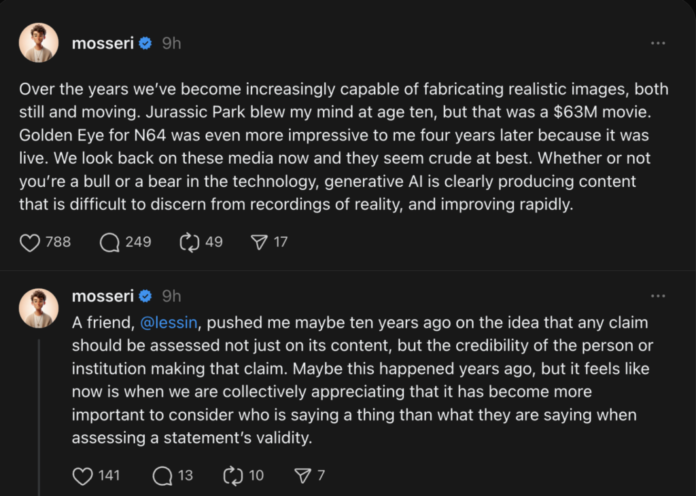Click the 9h timestamp on first post
Image resolution: width=696 pixels, height=496 pixels.
click(x=172, y=43)
